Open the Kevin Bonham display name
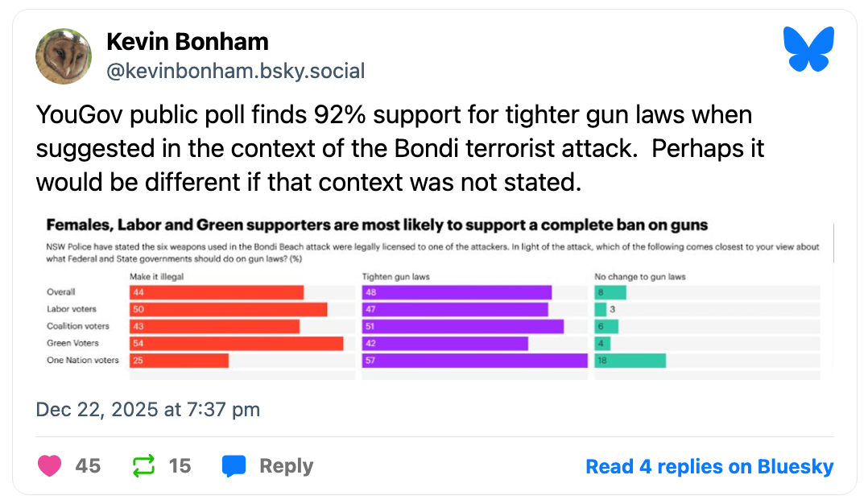Screen dimensions: 868x504 (x=187, y=42)
